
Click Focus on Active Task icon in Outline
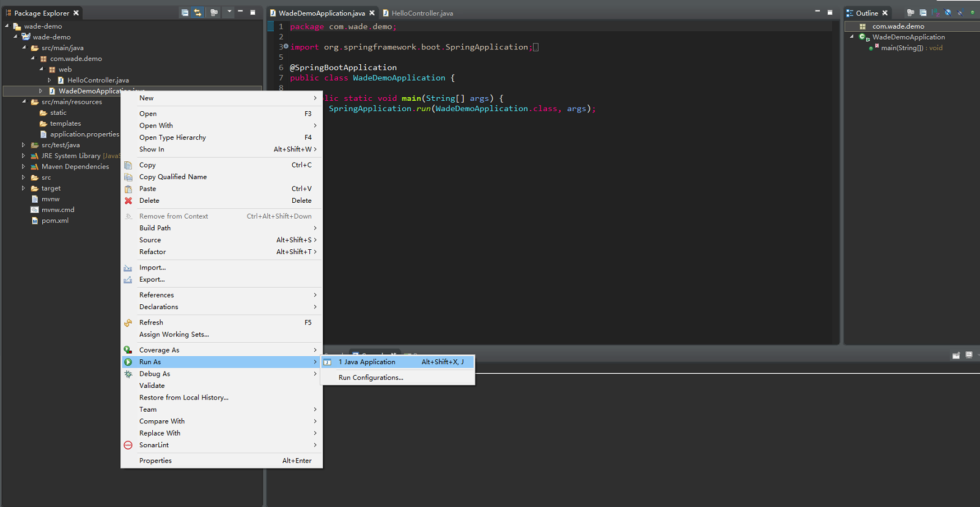click(911, 13)
